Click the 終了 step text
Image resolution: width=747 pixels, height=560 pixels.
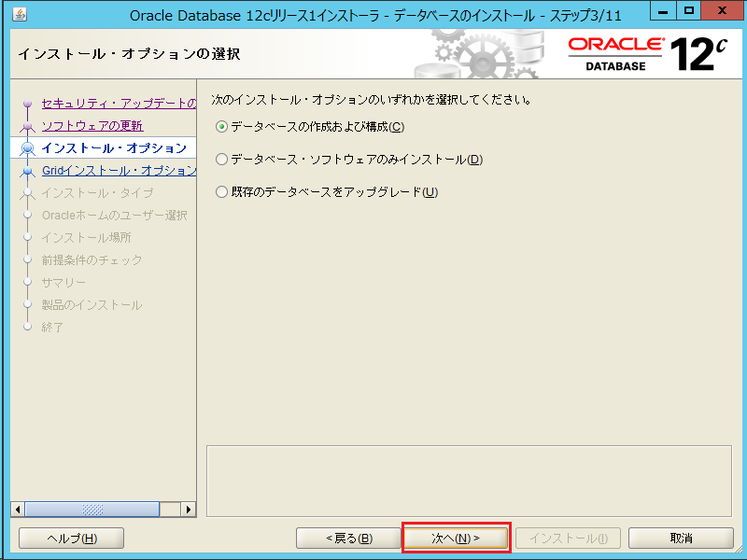pos(52,328)
